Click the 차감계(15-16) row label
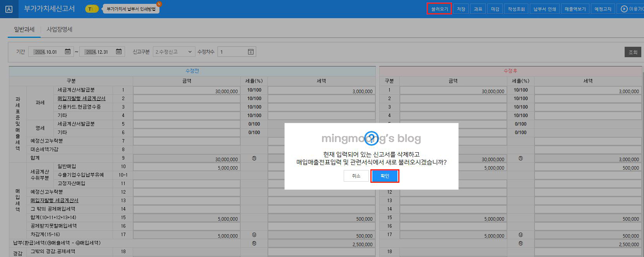The width and height of the screenshot is (644, 257). (45, 235)
